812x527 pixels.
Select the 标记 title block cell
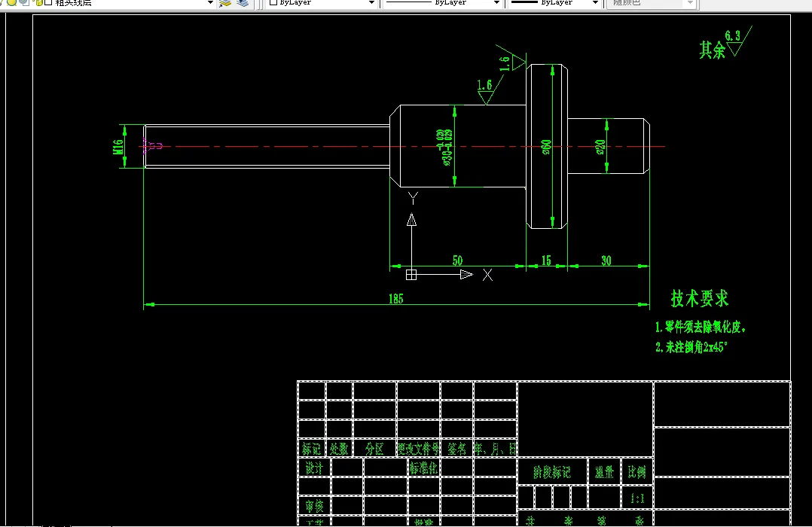tap(312, 448)
